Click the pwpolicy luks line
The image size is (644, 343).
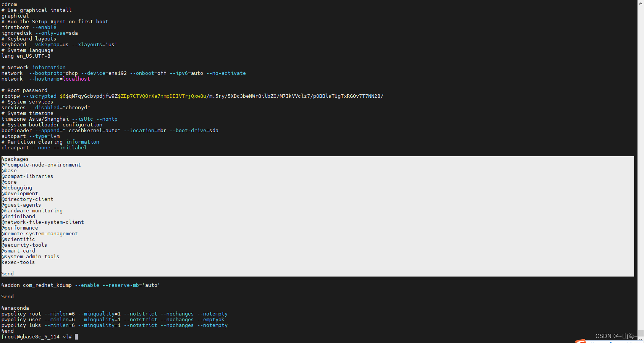tap(115, 325)
